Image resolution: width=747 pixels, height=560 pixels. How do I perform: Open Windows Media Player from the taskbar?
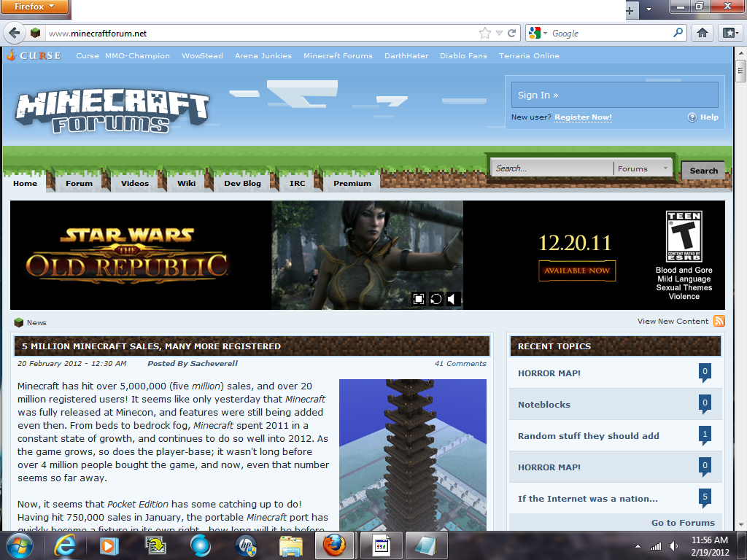(x=109, y=545)
